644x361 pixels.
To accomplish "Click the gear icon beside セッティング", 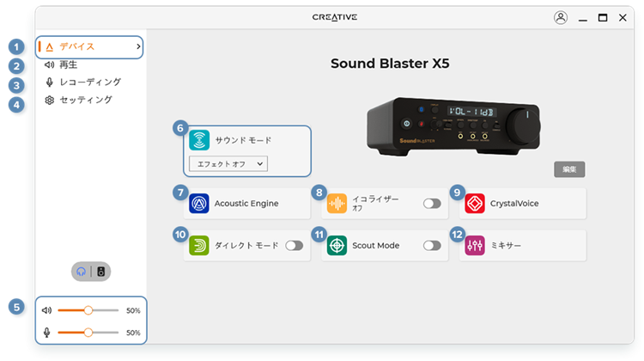I will point(49,101).
